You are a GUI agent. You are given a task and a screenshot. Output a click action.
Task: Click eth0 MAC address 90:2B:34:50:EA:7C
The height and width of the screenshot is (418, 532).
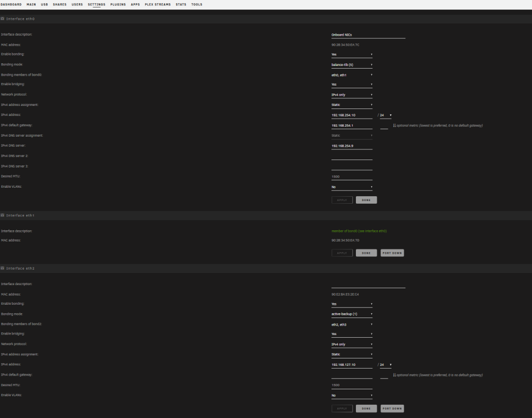345,45
